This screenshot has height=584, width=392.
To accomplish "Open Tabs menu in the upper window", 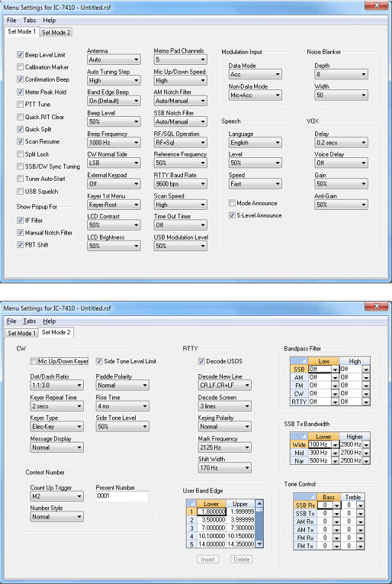I will pyautogui.click(x=30, y=20).
